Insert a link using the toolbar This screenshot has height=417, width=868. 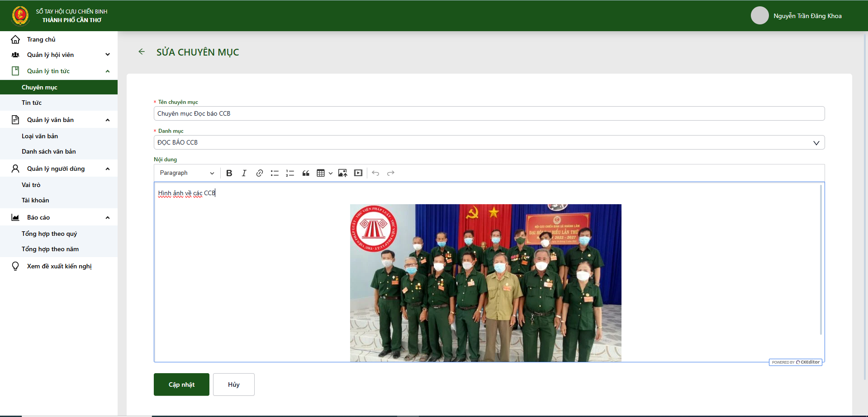click(x=260, y=173)
